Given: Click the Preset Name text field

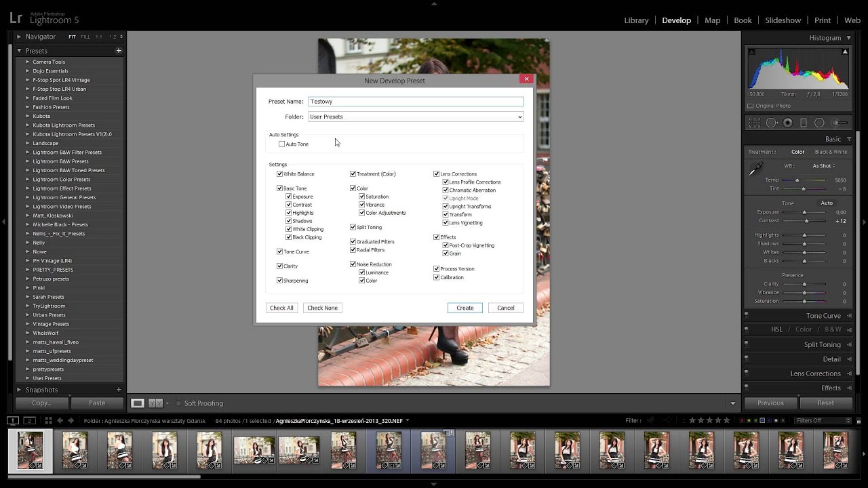Looking at the screenshot, I should [416, 102].
